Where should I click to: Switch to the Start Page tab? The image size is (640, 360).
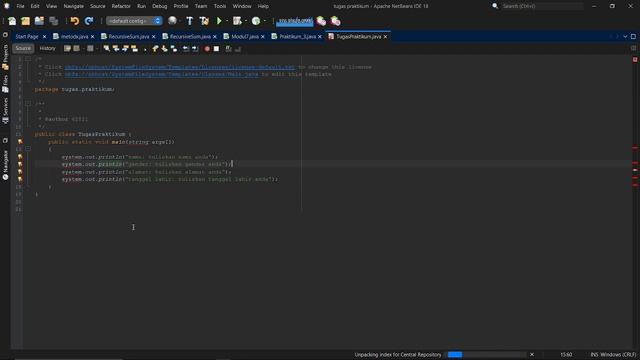coord(27,36)
